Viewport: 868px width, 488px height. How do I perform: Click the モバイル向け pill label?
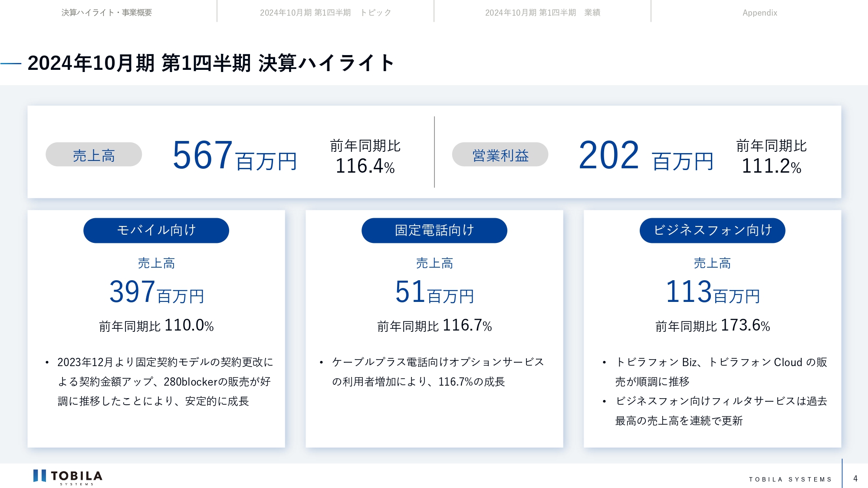(x=156, y=230)
